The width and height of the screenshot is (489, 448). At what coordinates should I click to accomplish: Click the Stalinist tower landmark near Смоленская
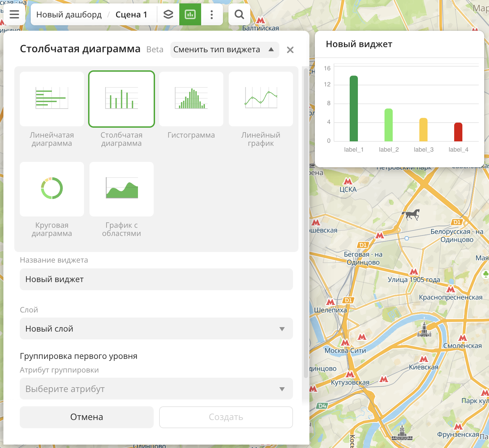[424, 327]
